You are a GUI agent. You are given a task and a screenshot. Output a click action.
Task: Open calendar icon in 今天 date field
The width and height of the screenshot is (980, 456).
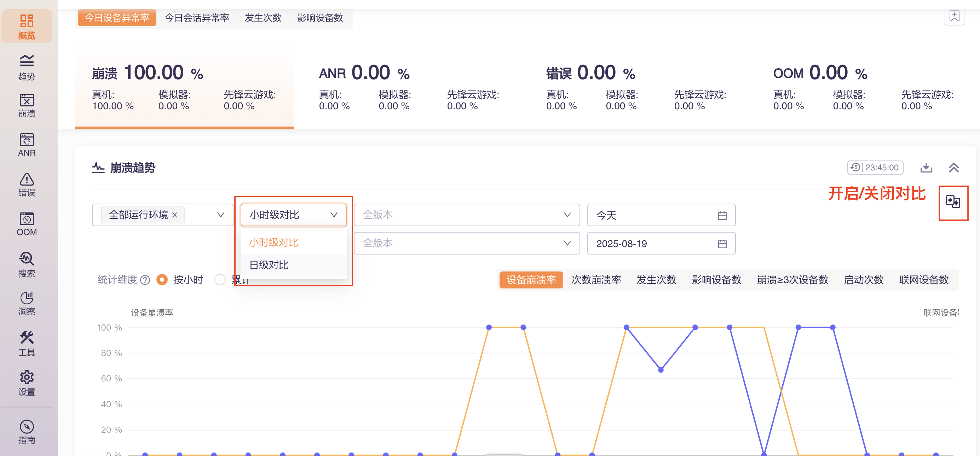click(x=722, y=216)
